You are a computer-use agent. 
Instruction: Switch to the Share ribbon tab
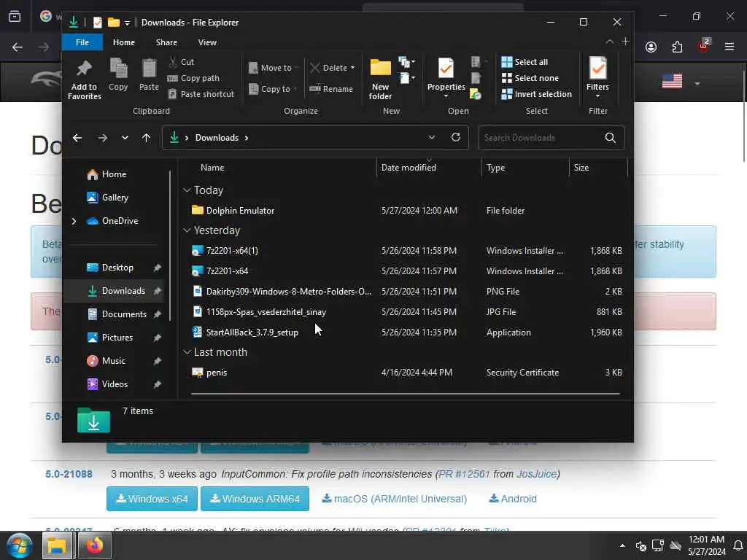(x=166, y=42)
